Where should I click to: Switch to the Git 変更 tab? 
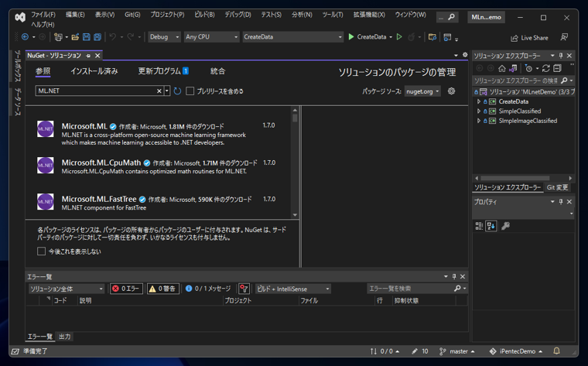click(x=557, y=187)
